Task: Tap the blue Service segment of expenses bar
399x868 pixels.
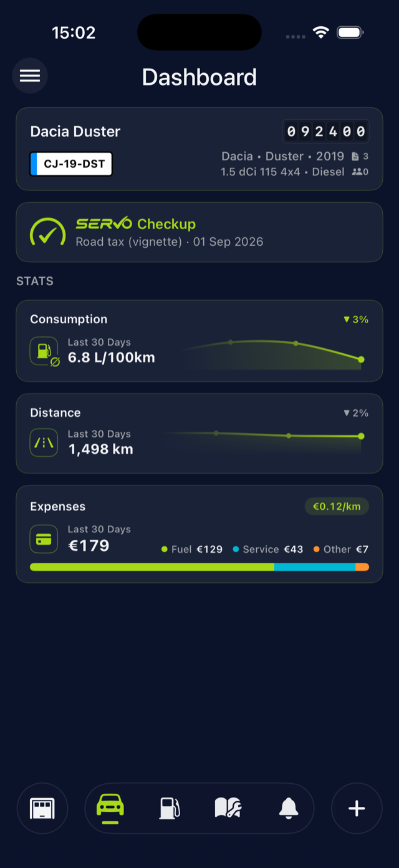Action: coord(315,567)
